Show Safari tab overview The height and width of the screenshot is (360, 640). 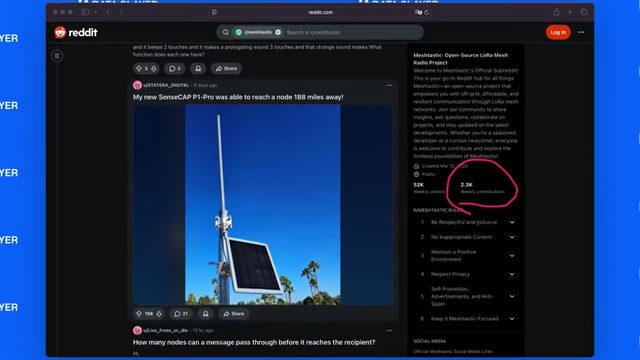584,12
